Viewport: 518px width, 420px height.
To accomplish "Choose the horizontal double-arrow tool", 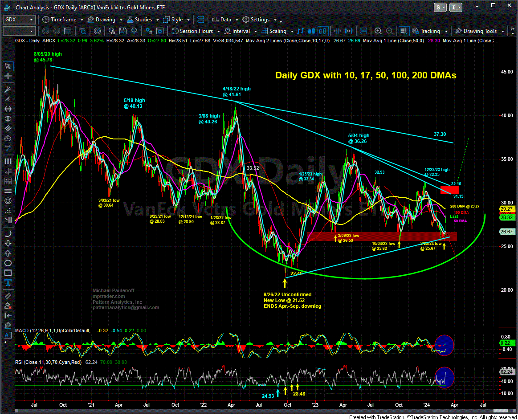I will (x=8, y=109).
